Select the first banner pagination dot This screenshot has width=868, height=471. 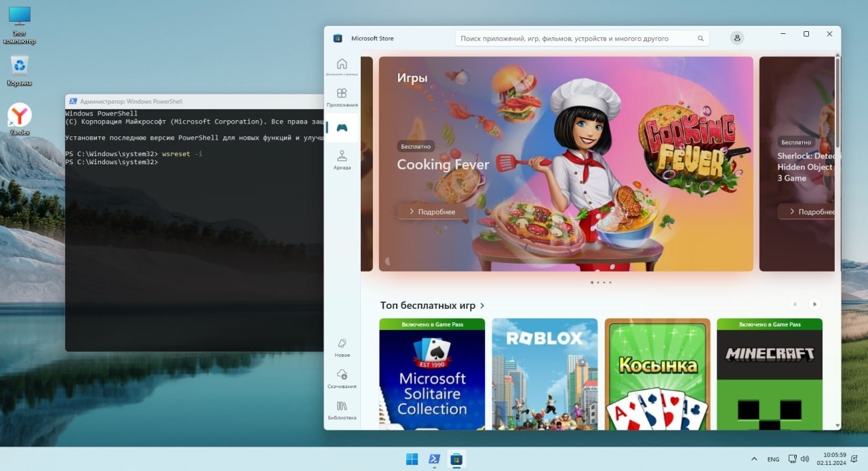(591, 282)
